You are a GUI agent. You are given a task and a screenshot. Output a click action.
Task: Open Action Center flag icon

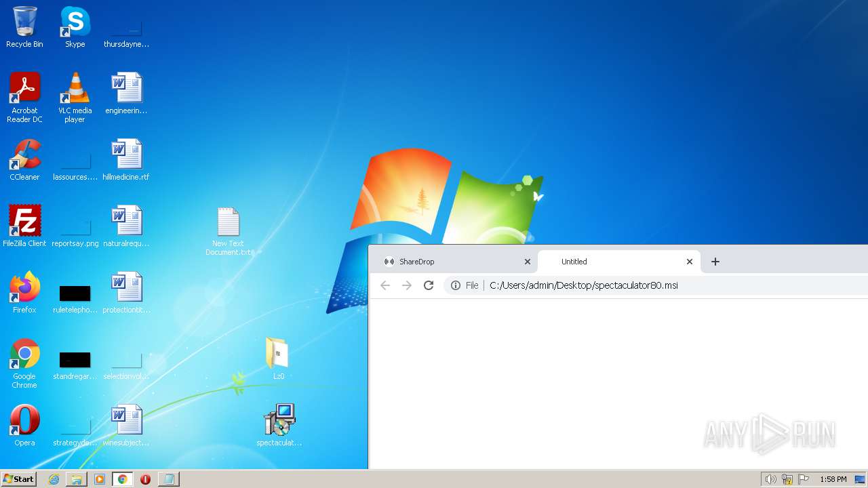coord(804,479)
